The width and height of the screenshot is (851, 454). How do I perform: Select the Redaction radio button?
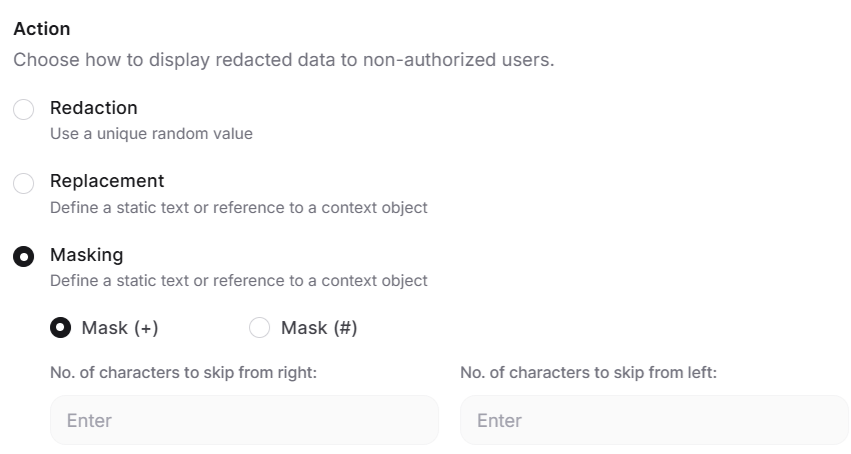23,109
